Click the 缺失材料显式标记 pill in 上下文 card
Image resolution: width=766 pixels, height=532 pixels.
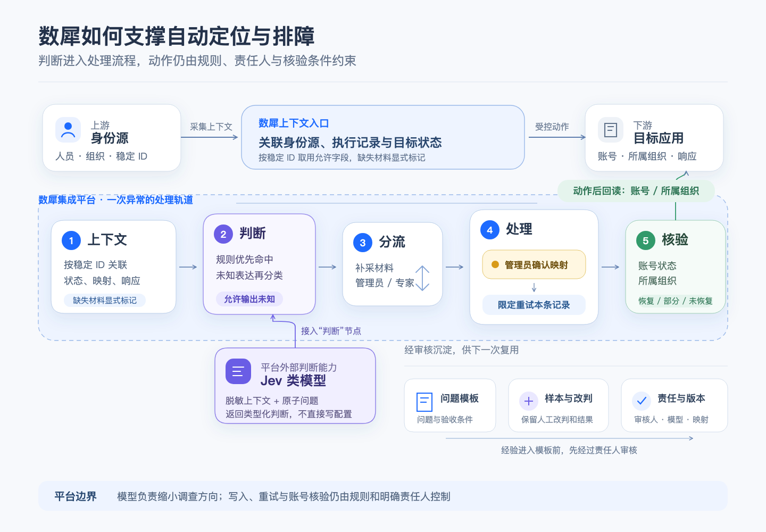tap(105, 301)
